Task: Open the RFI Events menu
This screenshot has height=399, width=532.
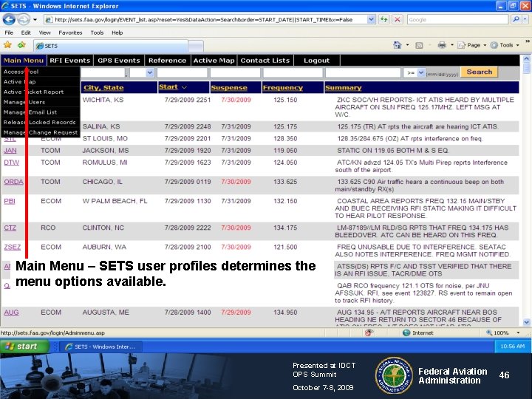Action: pos(69,61)
